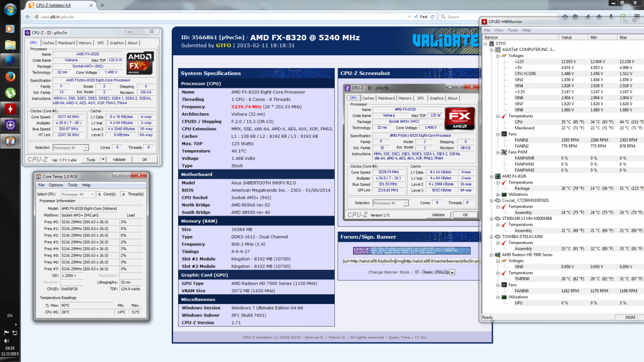Click the forum signature banner image
The image size is (644, 362).
coord(412,250)
